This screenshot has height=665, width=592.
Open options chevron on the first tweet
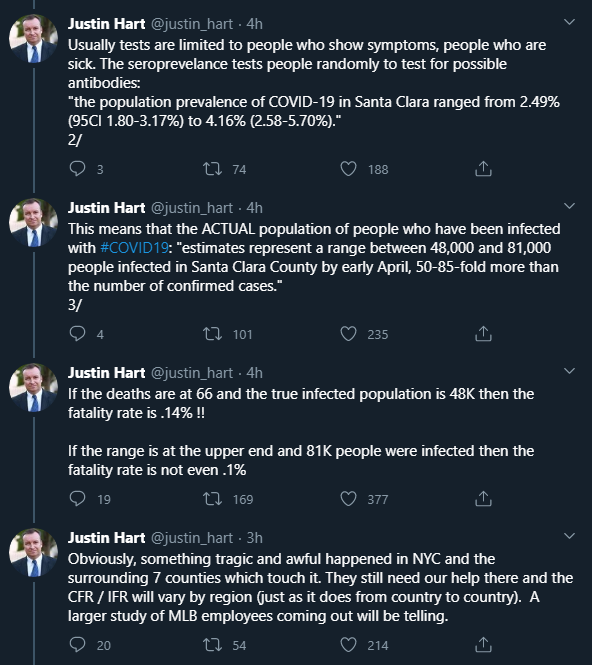[570, 22]
